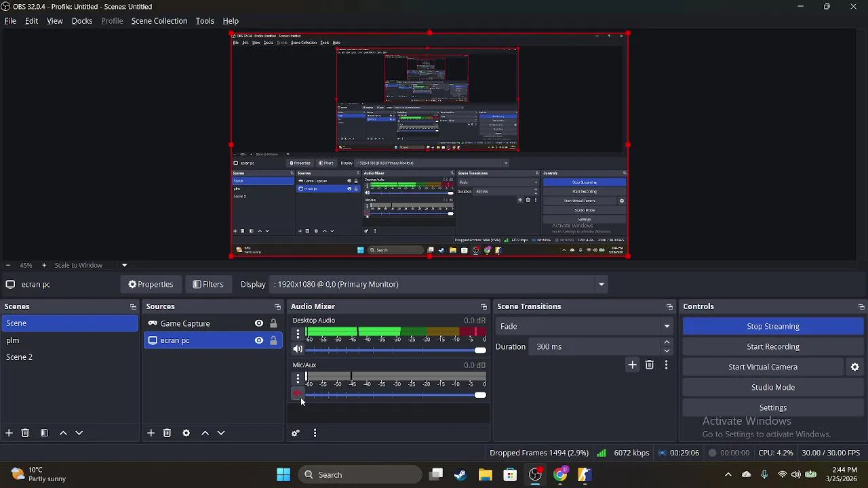Mute Desktop Audio speaker icon

pyautogui.click(x=298, y=350)
